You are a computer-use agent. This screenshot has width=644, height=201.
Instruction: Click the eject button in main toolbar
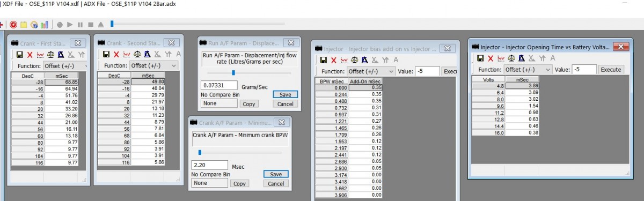(x=101, y=25)
